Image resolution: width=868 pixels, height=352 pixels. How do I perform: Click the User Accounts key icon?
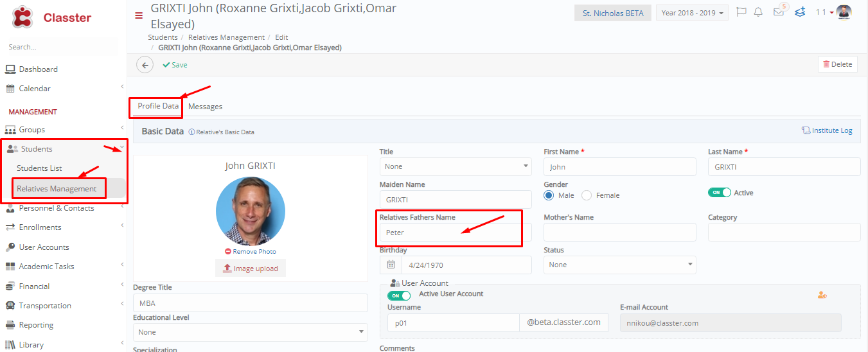10,247
